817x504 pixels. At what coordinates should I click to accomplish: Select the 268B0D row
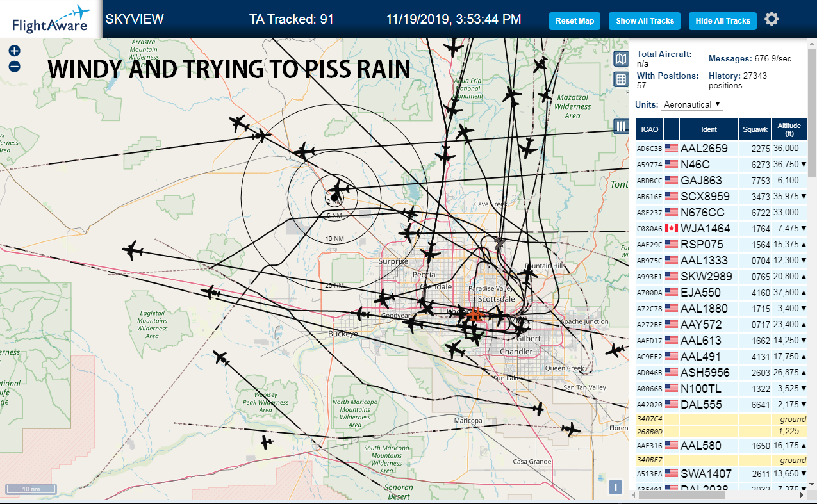tap(722, 431)
